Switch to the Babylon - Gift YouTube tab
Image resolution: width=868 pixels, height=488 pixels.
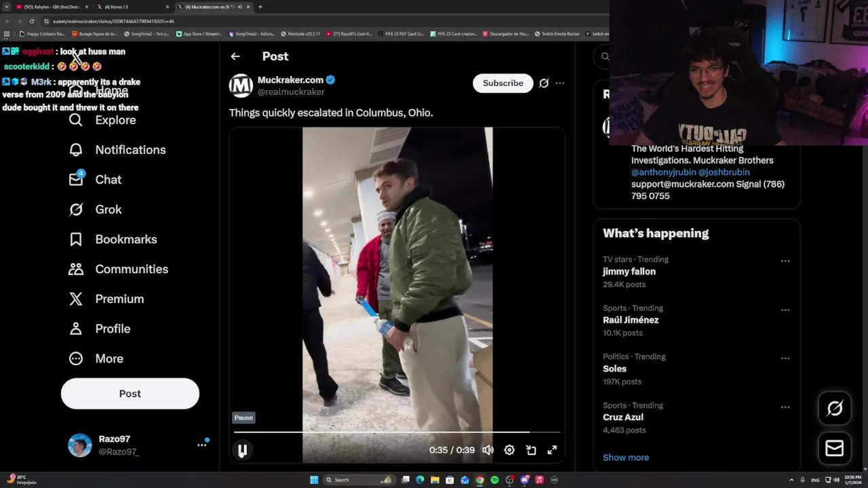[x=51, y=7]
